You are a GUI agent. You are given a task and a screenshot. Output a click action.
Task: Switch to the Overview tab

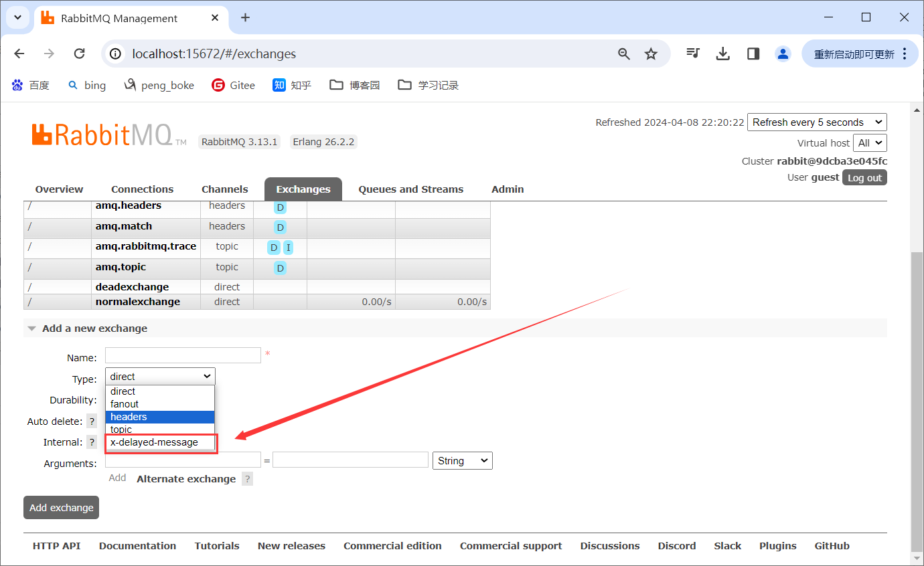click(60, 189)
